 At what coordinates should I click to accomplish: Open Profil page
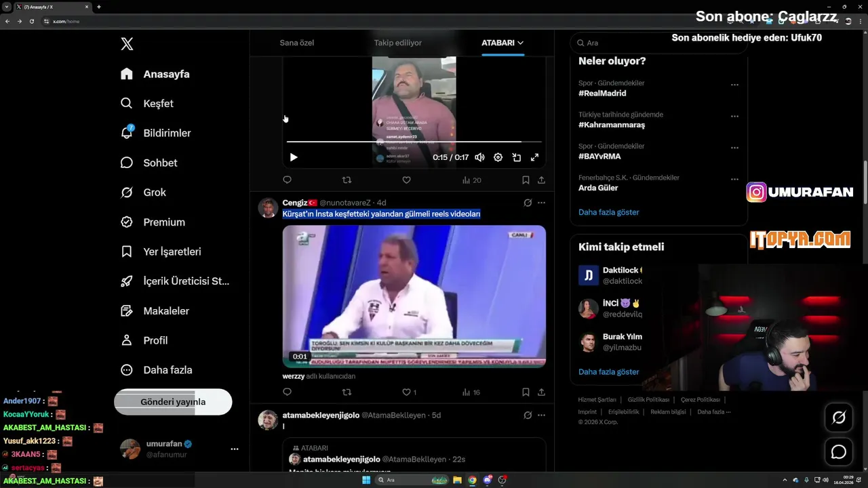point(144,340)
